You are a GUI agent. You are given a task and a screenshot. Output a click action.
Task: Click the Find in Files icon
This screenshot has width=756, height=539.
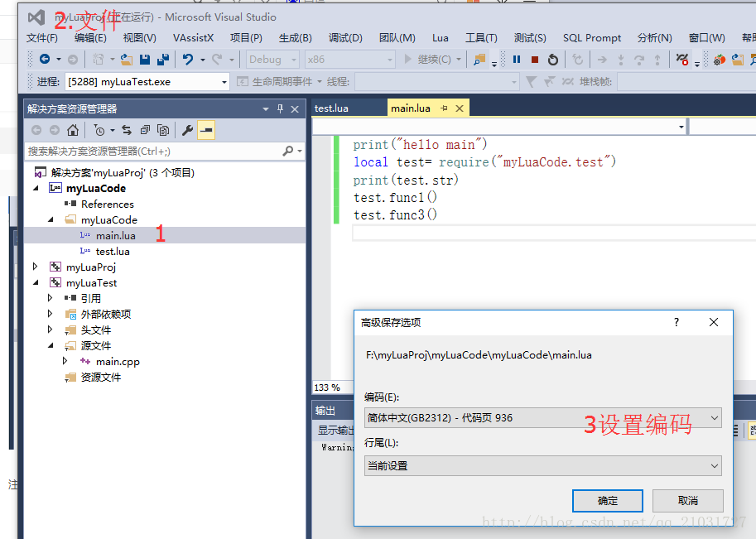pos(479,60)
